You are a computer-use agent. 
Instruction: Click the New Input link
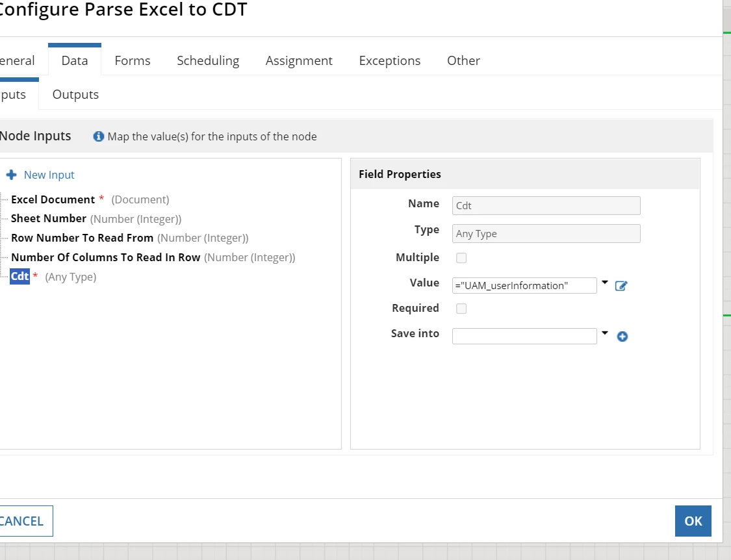coord(49,175)
